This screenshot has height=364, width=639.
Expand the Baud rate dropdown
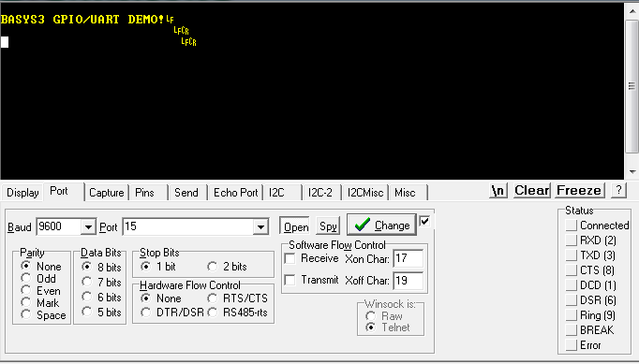coord(88,226)
